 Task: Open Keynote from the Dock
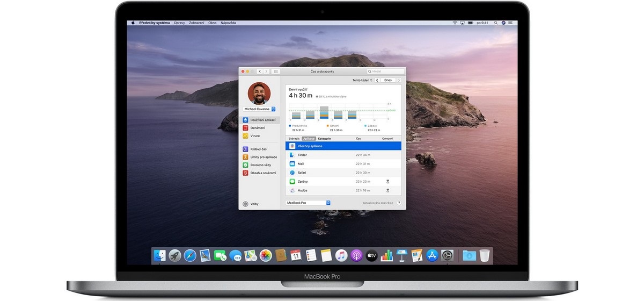coord(402,256)
